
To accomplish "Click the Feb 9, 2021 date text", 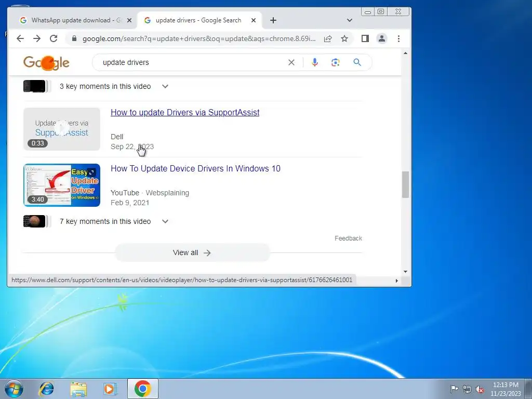I will [130, 203].
